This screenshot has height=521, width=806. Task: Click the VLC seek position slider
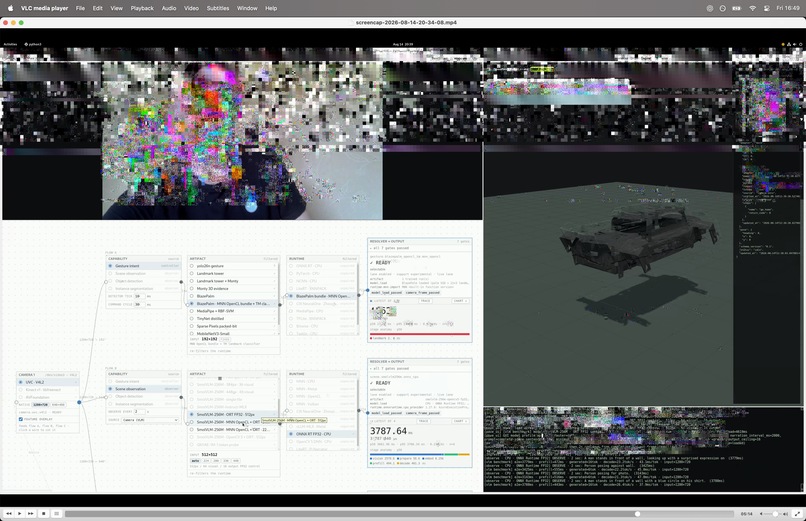tap(399, 514)
